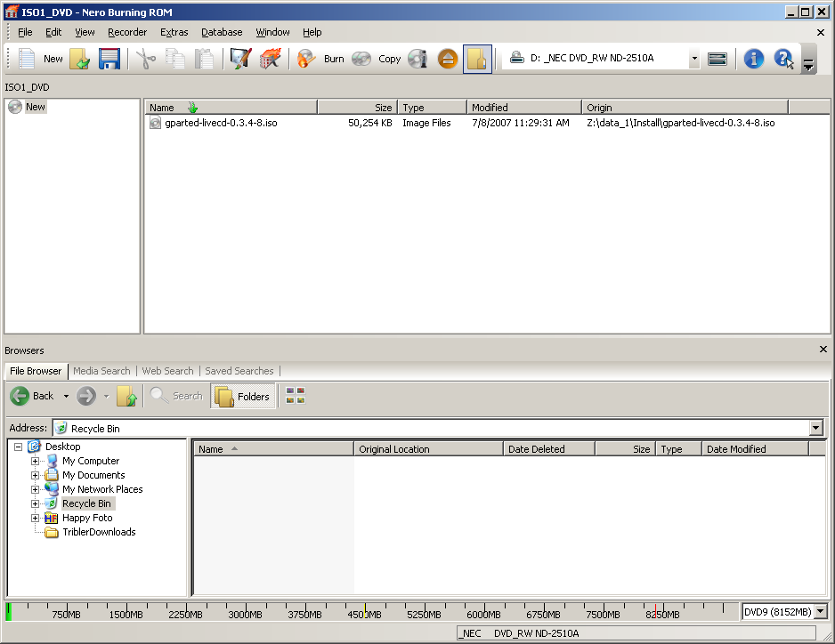This screenshot has height=644, width=835.
Task: Click the Search magnifier button
Action: [177, 396]
